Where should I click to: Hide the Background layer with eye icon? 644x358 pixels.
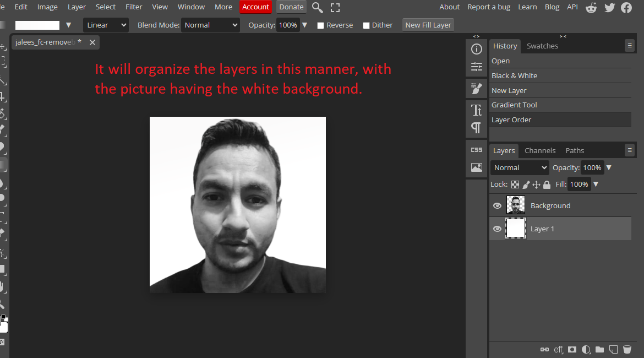coord(497,205)
